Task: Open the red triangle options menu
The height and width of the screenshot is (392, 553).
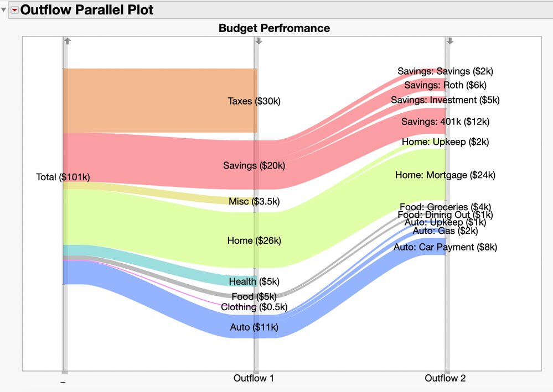Action: (x=14, y=10)
